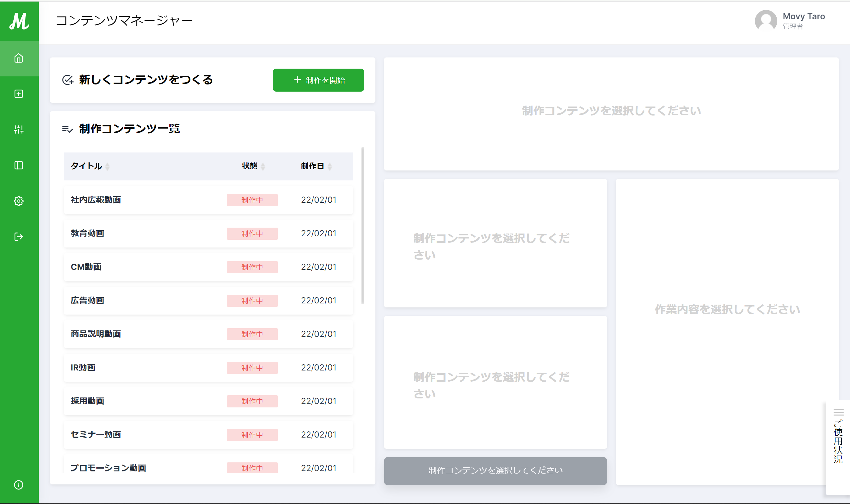Click the gray 制作コンテンツを選択してください button
The image size is (850, 504).
point(495,471)
